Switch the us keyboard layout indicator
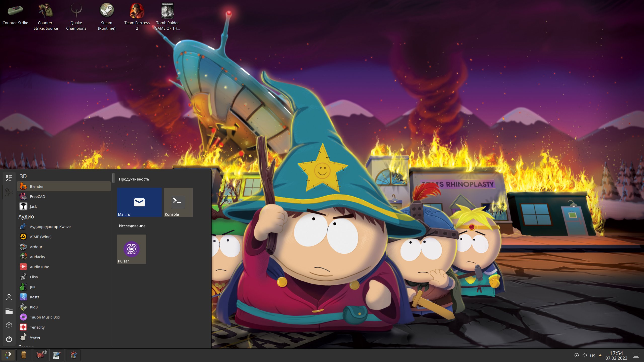Screen dimensions: 644x362 593,355
